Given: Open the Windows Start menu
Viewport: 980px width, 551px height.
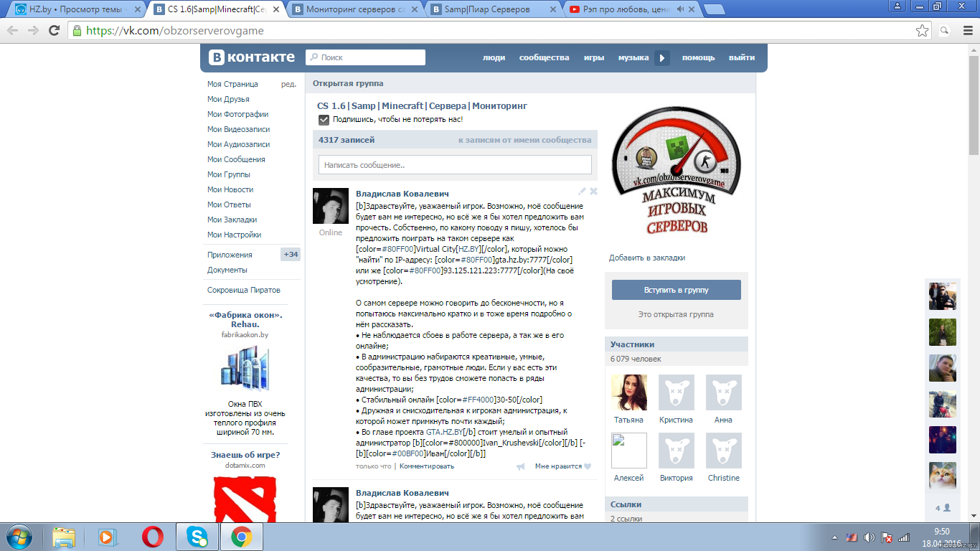Looking at the screenshot, I should pyautogui.click(x=19, y=537).
